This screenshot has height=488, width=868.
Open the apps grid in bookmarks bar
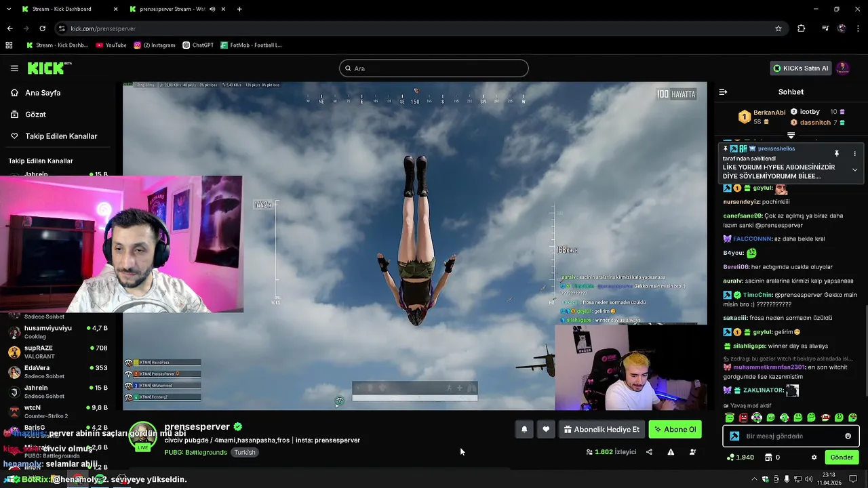[9, 45]
